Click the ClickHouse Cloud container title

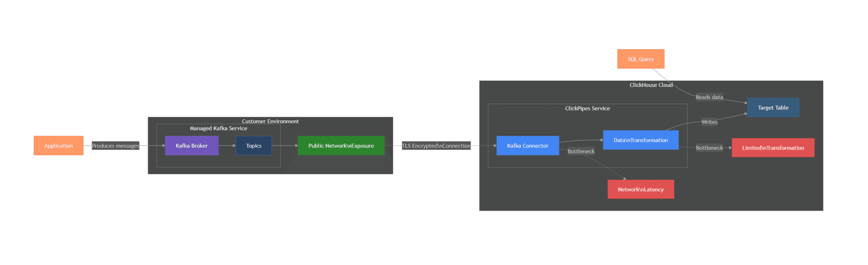651,85
